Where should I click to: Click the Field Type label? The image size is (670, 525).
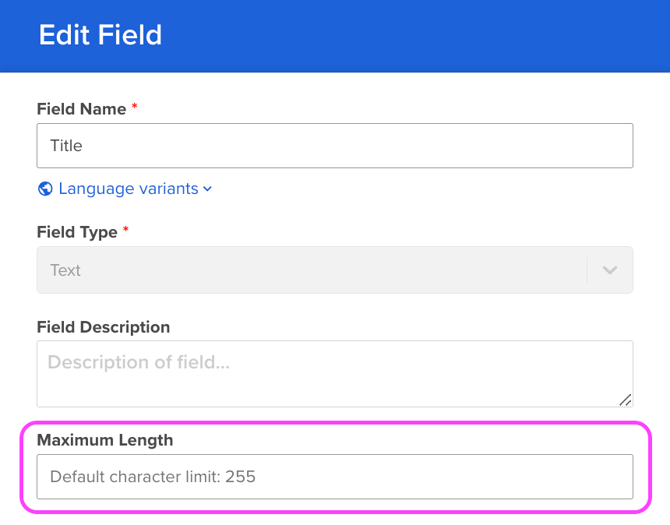[x=77, y=232]
